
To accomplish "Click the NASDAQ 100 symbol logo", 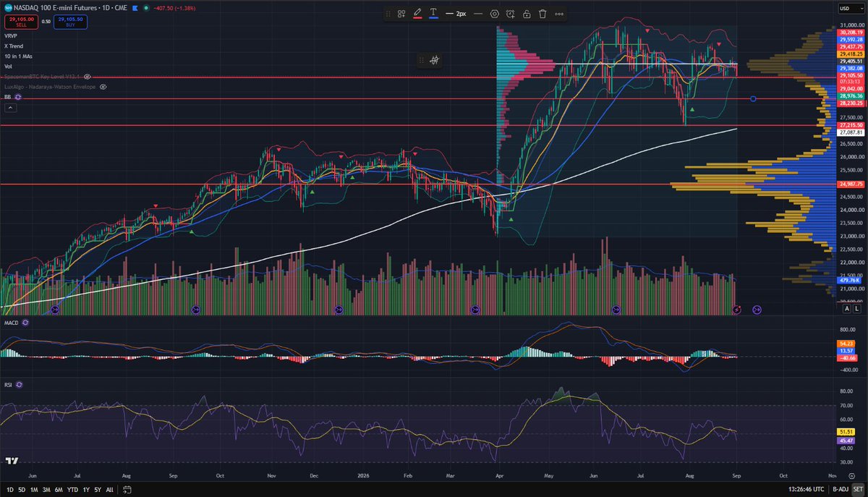I will tap(7, 7).
